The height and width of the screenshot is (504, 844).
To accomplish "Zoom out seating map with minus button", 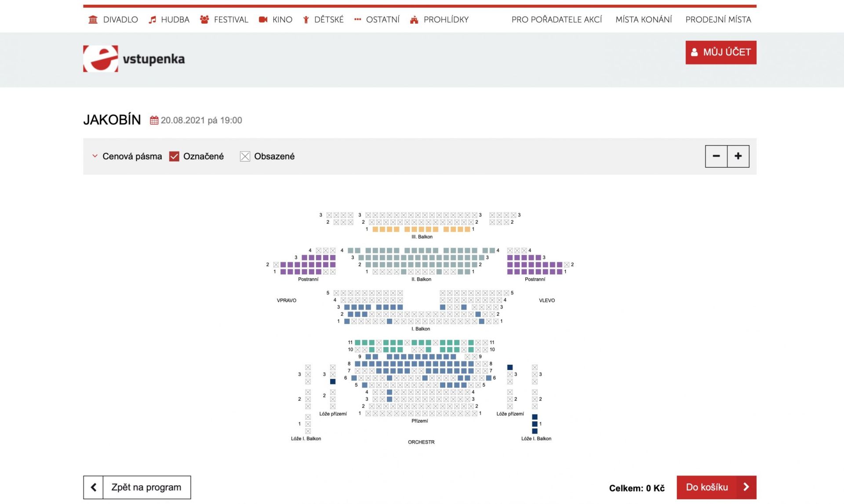I will tap(716, 156).
